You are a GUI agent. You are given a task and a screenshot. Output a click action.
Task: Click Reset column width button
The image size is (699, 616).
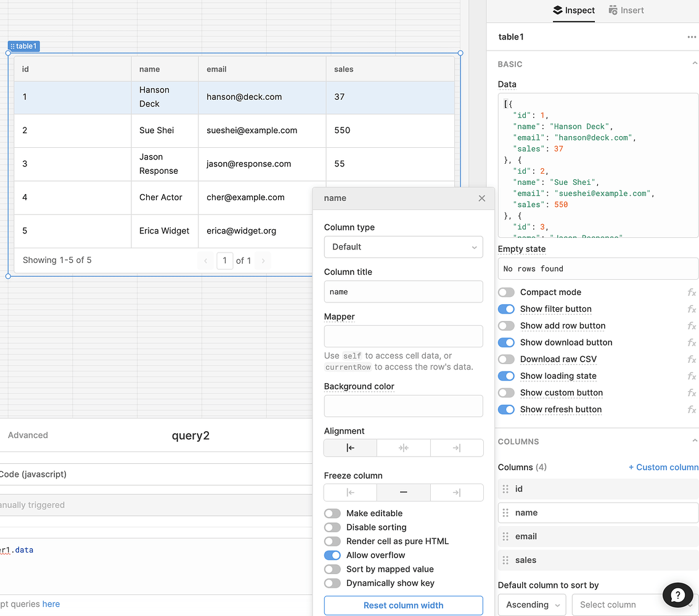(x=403, y=606)
